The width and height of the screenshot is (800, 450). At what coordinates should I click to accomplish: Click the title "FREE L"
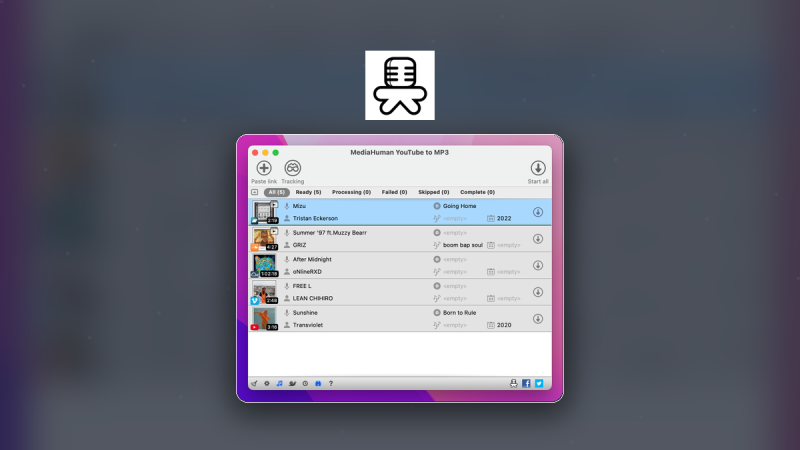[302, 286]
